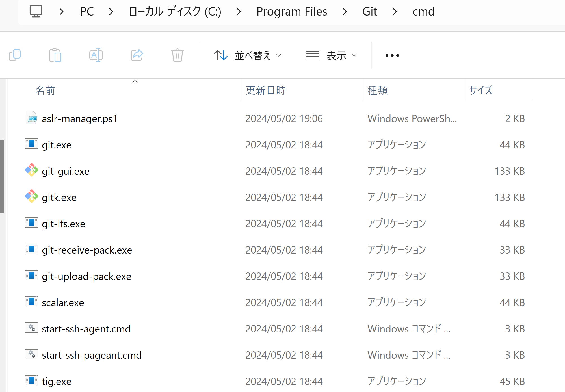This screenshot has height=392, width=565.
Task: Navigate to PC in the address bar
Action: click(x=87, y=12)
